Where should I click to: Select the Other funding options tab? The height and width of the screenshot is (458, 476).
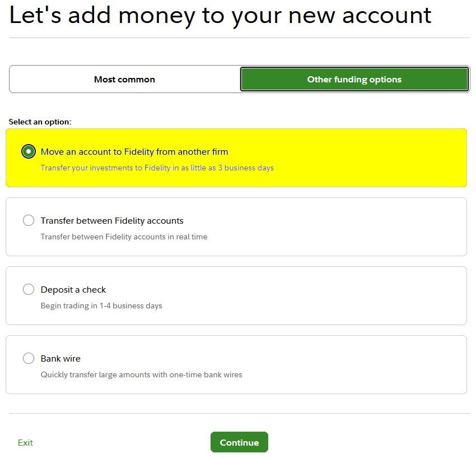pos(354,80)
